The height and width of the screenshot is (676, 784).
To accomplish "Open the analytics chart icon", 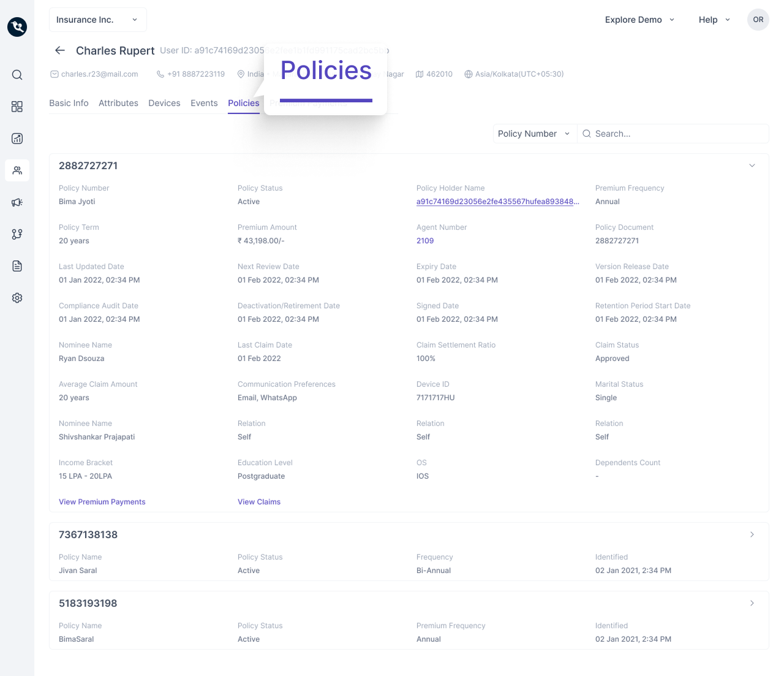I will pyautogui.click(x=17, y=139).
